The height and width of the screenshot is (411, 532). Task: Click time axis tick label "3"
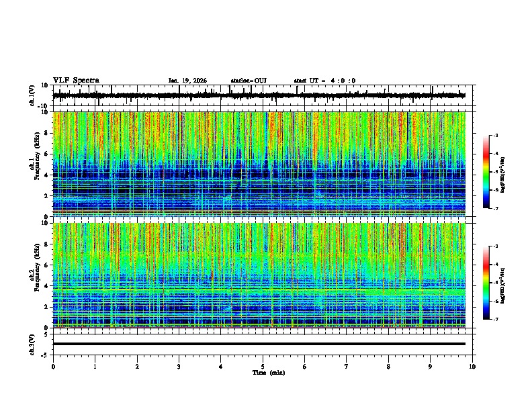179,367
